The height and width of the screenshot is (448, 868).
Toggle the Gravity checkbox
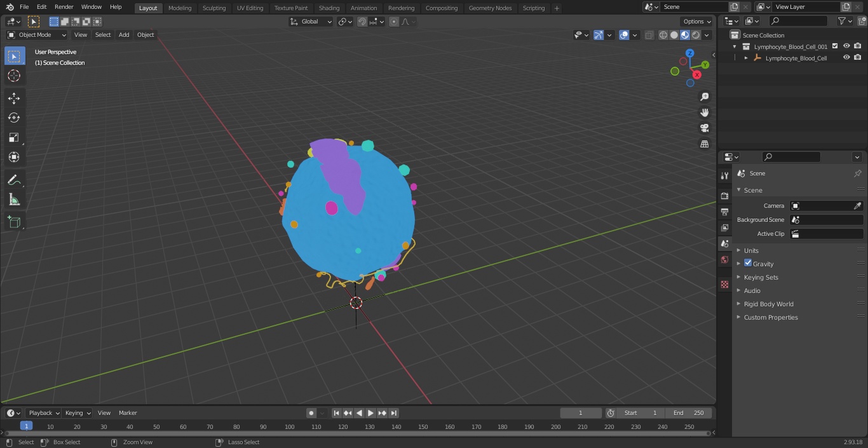(748, 263)
